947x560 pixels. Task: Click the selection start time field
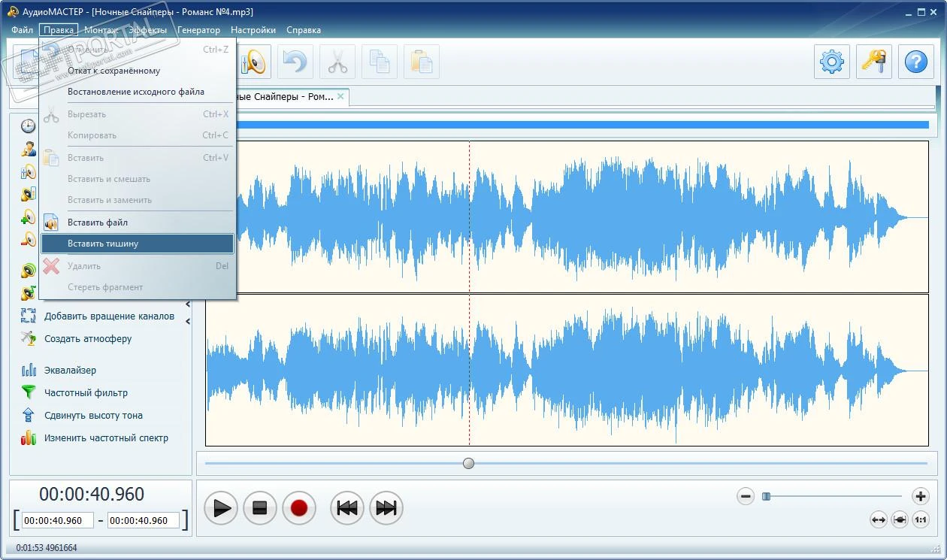[58, 520]
